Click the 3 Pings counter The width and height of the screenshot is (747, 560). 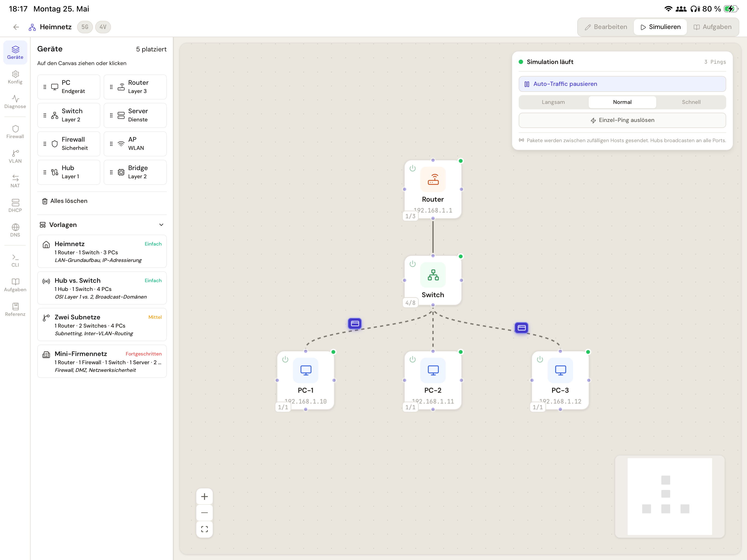(715, 62)
